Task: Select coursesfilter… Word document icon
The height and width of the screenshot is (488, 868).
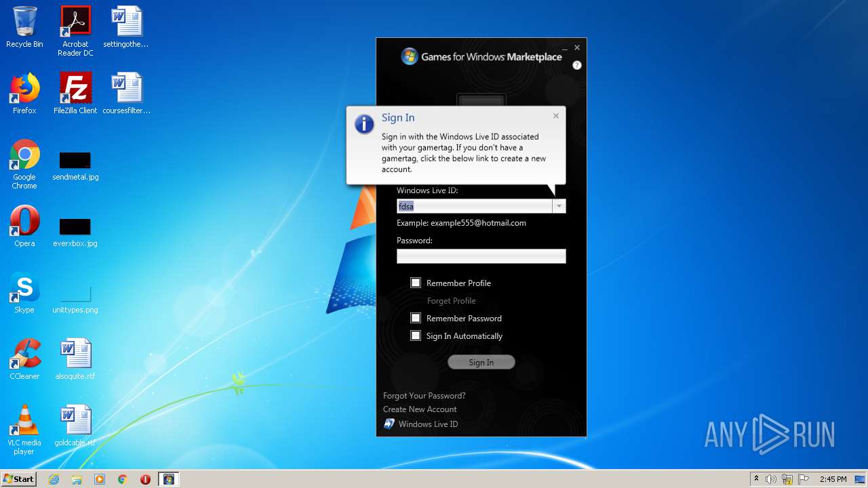Action: coord(126,94)
